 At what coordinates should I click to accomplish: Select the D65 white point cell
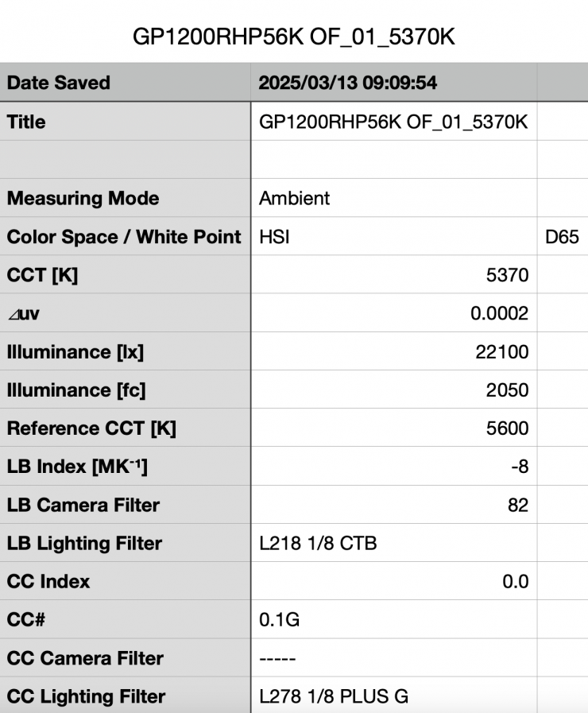click(561, 237)
